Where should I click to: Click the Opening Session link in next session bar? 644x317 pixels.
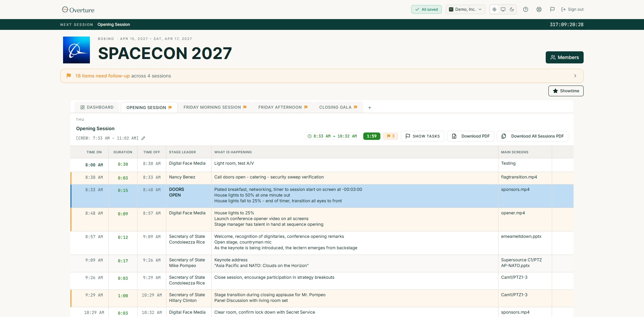(x=114, y=24)
